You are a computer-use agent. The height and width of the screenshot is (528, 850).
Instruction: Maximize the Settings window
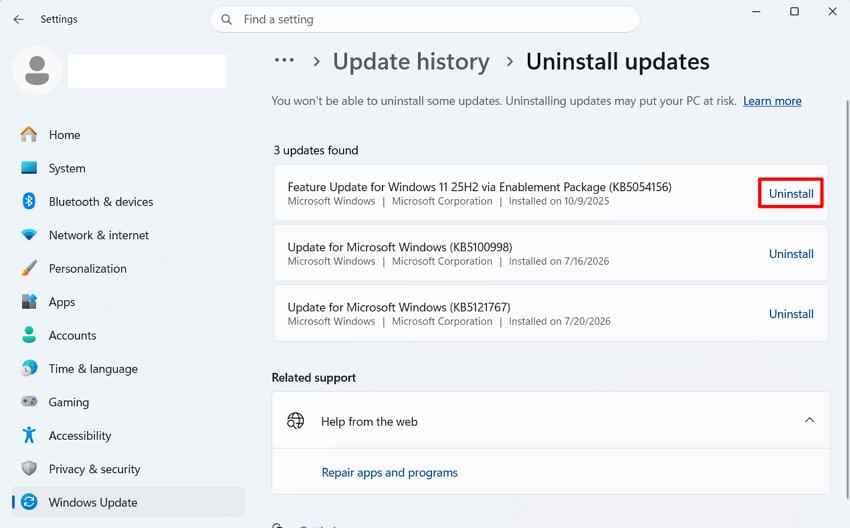794,11
